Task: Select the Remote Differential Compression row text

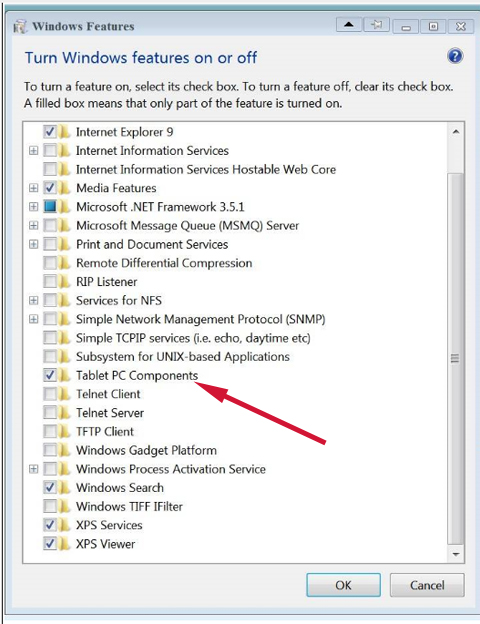Action: coord(164,263)
